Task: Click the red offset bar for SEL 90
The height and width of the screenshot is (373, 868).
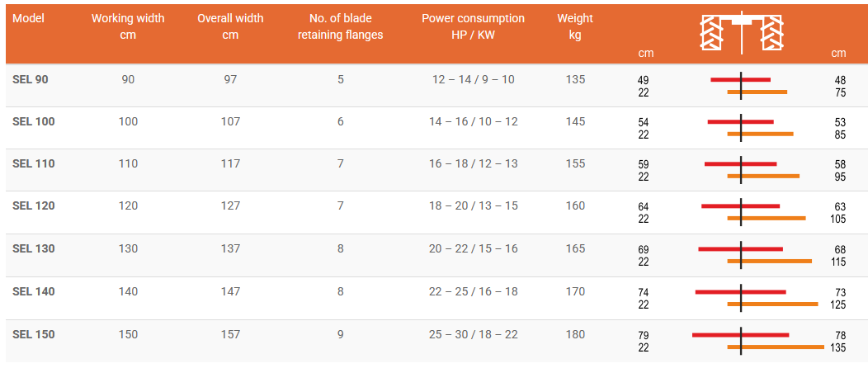Action: pyautogui.click(x=726, y=80)
